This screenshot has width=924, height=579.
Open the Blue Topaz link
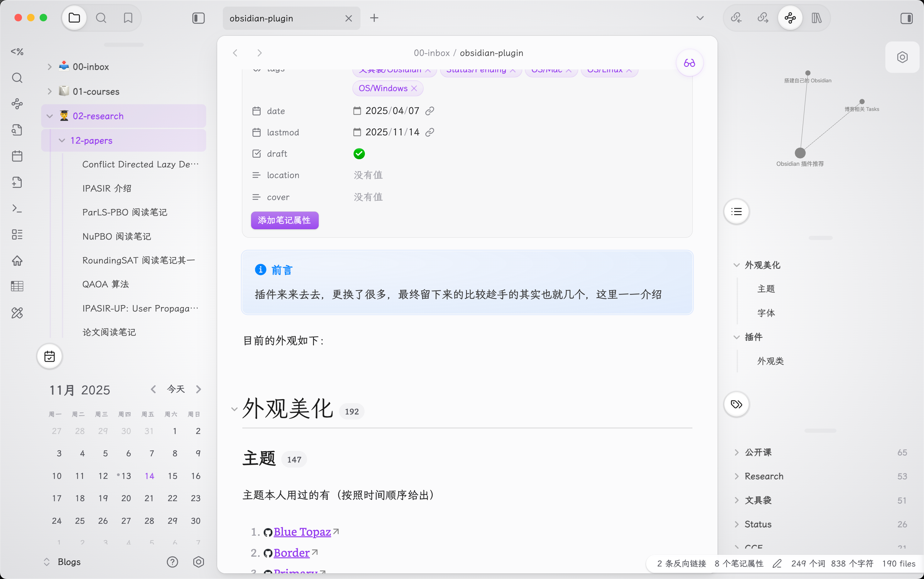tap(302, 532)
